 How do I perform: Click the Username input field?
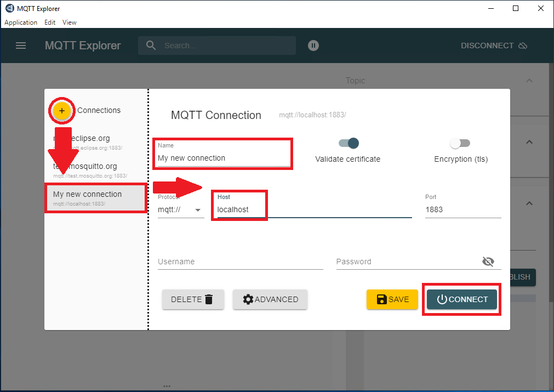pos(240,262)
